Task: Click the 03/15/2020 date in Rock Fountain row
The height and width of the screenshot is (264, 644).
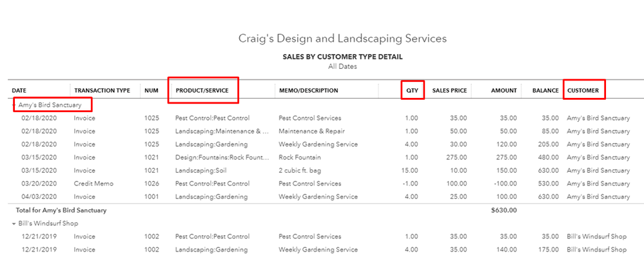Action: click(x=39, y=157)
